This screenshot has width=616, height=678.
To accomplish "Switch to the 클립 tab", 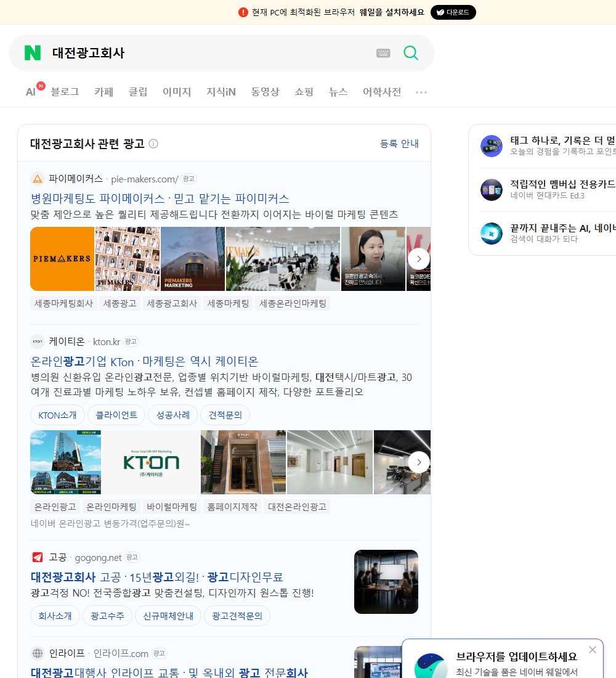I will click(x=138, y=92).
